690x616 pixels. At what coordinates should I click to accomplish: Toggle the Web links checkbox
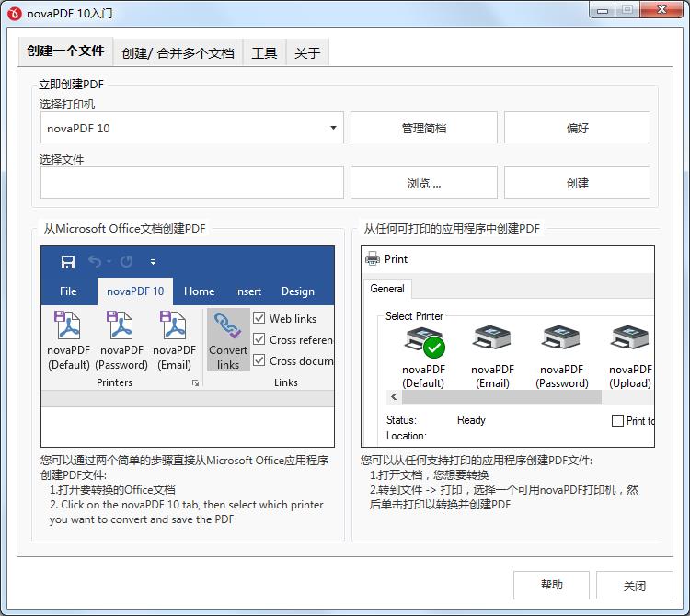[259, 318]
